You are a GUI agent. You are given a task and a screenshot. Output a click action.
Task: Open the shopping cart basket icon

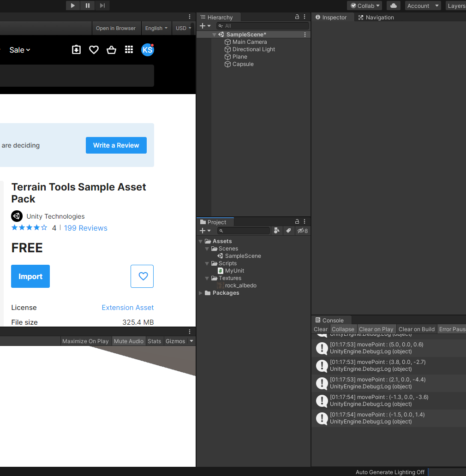[111, 49]
